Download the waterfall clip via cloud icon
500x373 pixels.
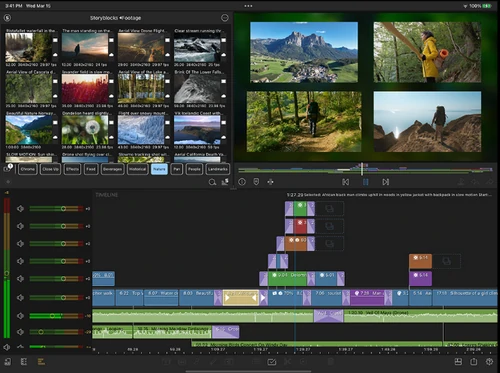coord(55,54)
